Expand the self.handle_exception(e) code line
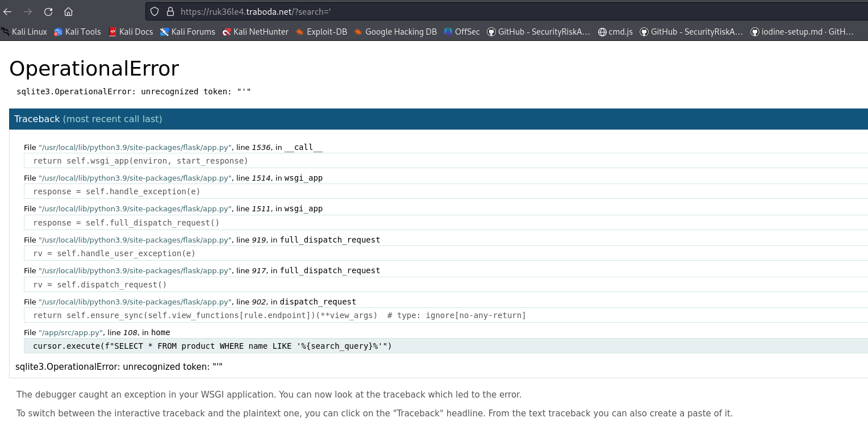 click(446, 191)
